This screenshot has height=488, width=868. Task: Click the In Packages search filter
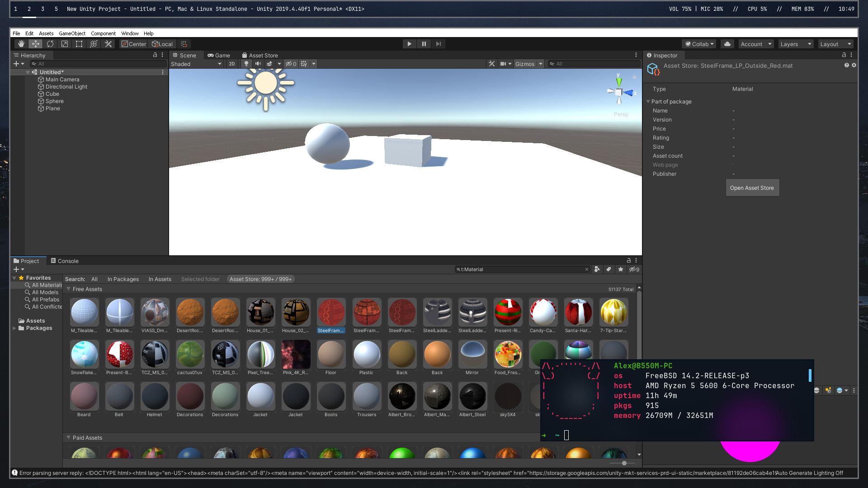123,279
